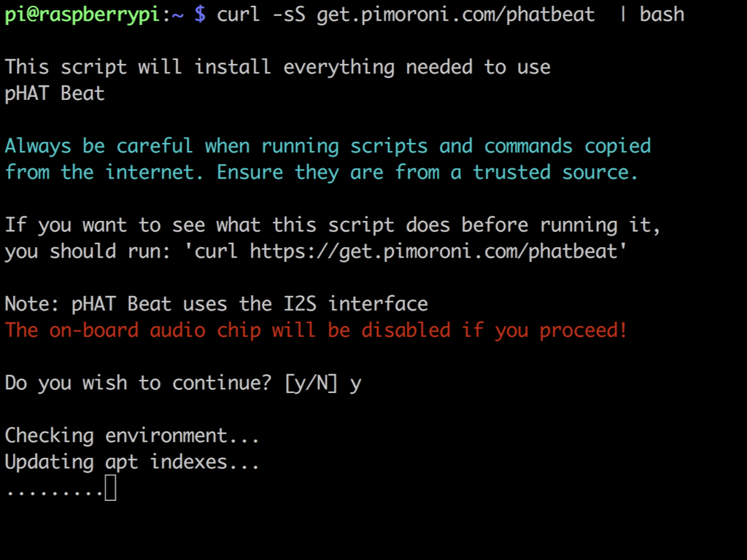Click the blue dollar sign prompt symbol

click(200, 15)
